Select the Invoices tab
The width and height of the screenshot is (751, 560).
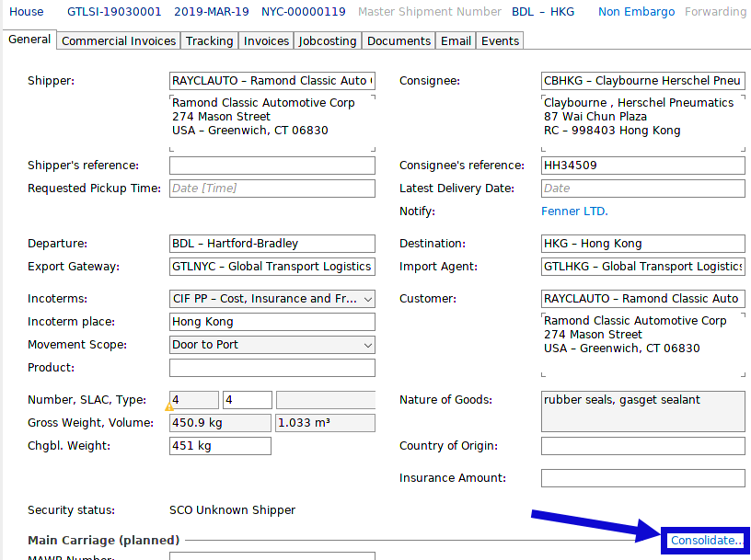[x=266, y=40]
